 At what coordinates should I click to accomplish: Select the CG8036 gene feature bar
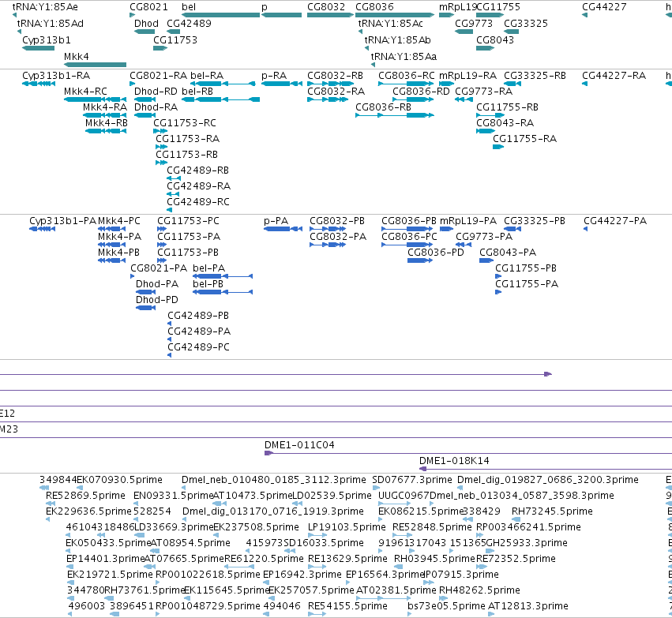pos(395,15)
